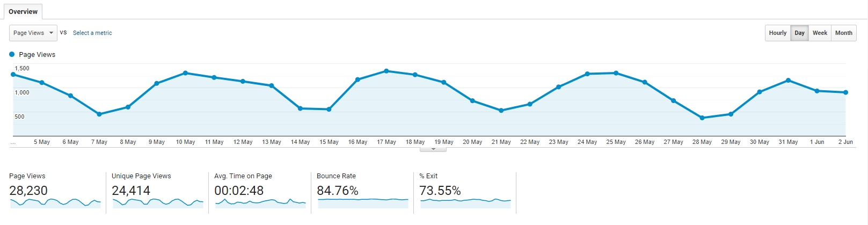Select the Unique Page Views sparkline
The height and width of the screenshot is (225, 868).
click(158, 202)
